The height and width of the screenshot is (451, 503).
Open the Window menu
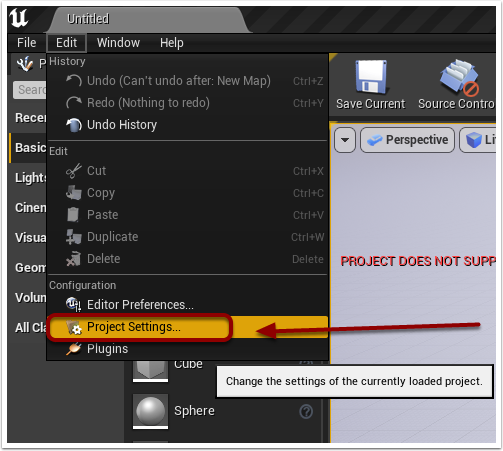point(118,43)
